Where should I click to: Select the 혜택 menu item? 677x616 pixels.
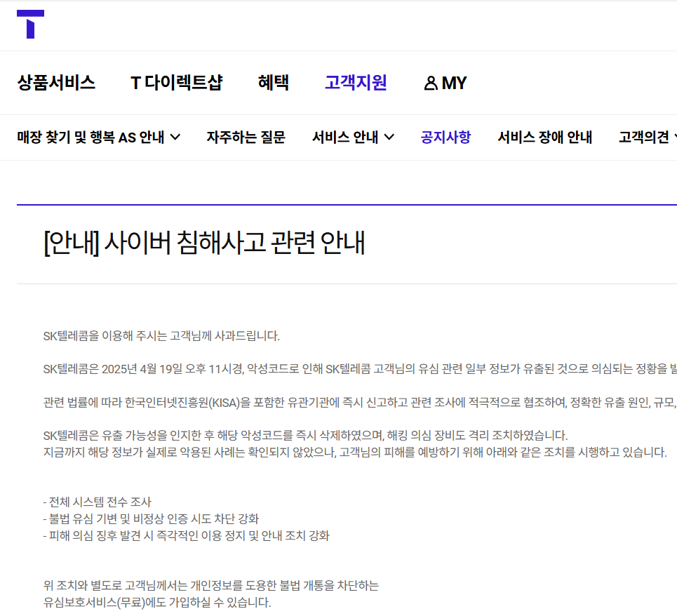(273, 83)
